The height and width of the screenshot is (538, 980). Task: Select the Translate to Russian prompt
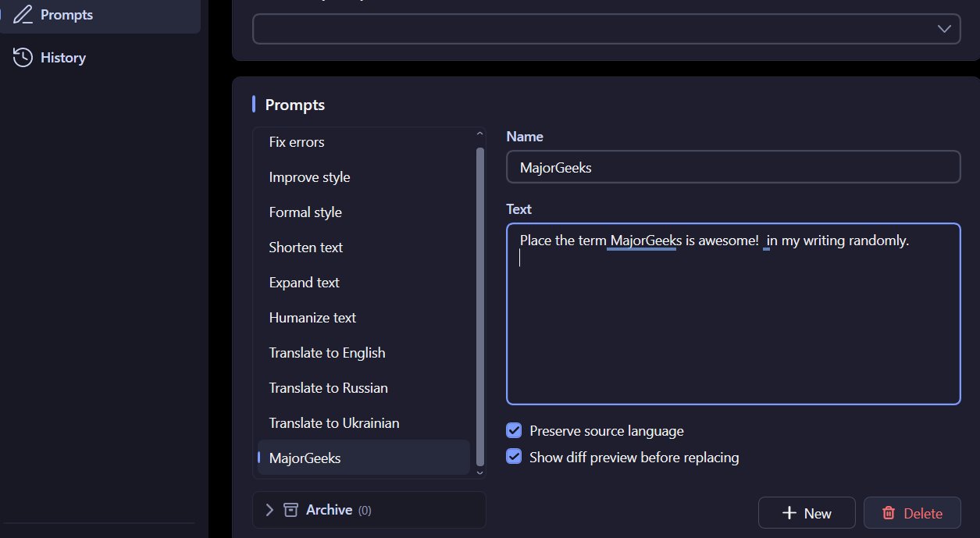point(364,388)
